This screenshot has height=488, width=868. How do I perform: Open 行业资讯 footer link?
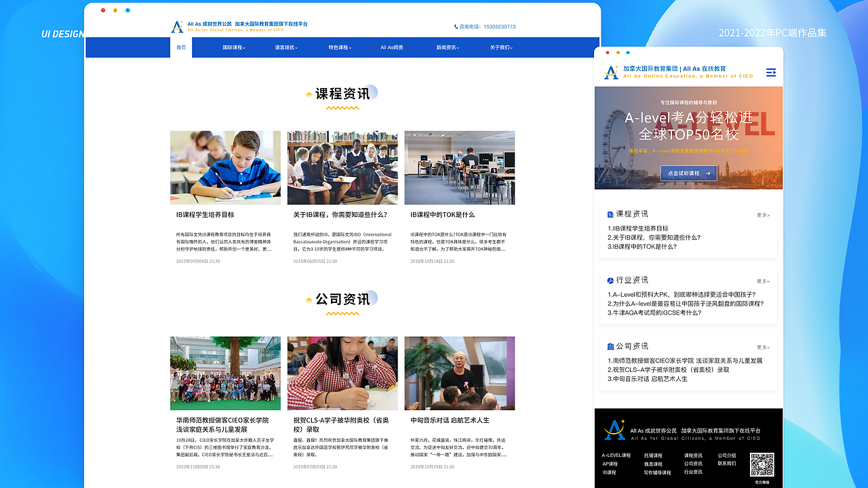(693, 472)
